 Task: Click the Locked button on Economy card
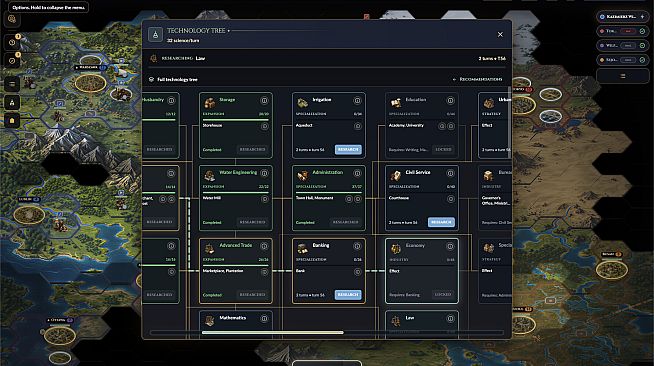(443, 294)
